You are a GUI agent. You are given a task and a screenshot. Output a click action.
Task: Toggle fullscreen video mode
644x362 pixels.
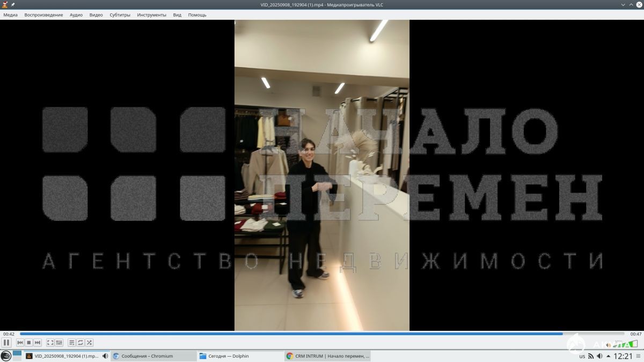[50, 343]
